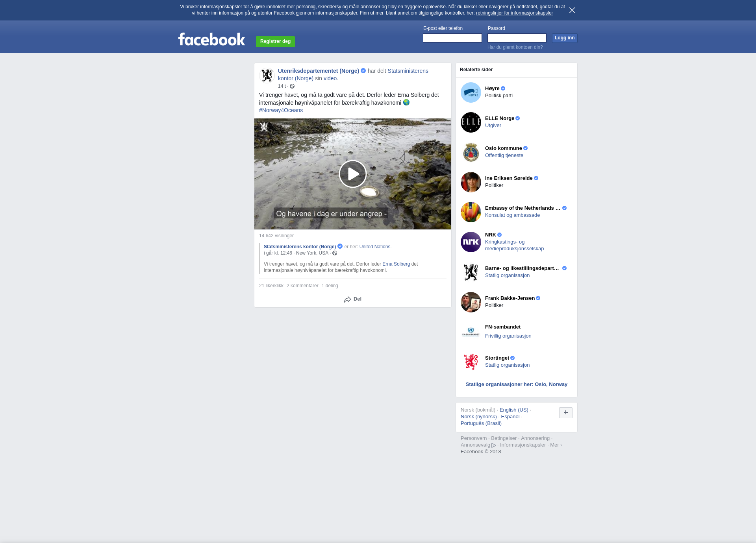Open Utenriksdepartementet lion crest avatar

tap(267, 76)
